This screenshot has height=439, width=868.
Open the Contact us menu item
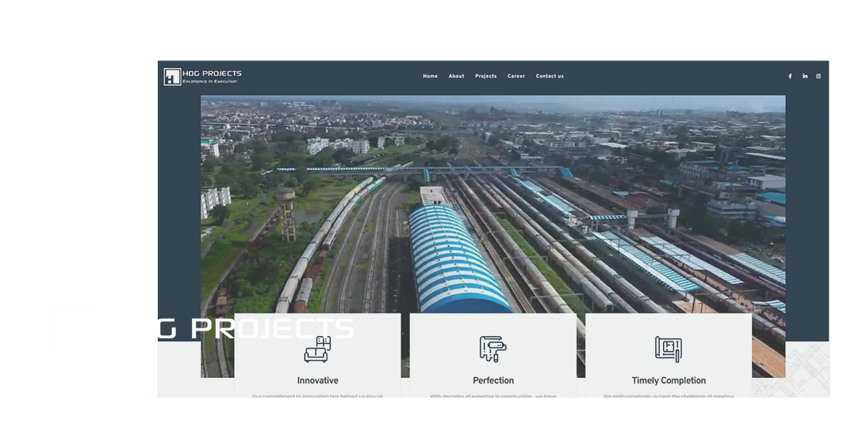click(x=550, y=77)
